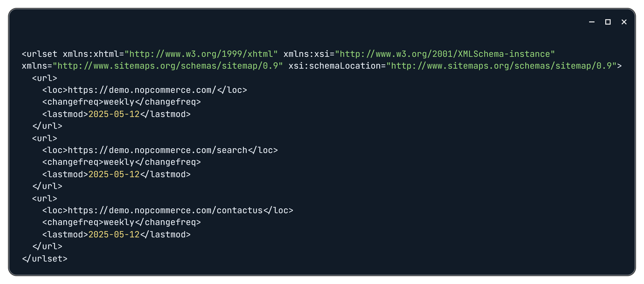Click the first opening url tag
Screen dimensions: 644x284
[x=45, y=78]
